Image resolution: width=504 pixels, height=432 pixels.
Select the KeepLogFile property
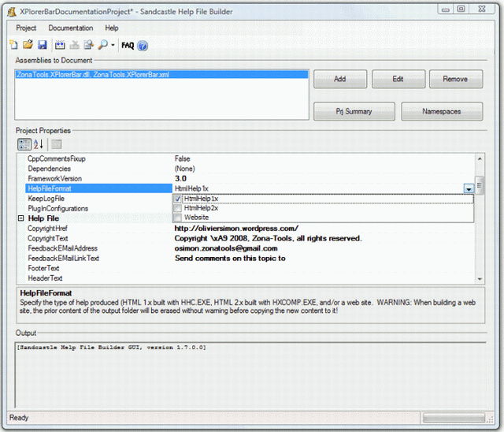pyautogui.click(x=46, y=199)
